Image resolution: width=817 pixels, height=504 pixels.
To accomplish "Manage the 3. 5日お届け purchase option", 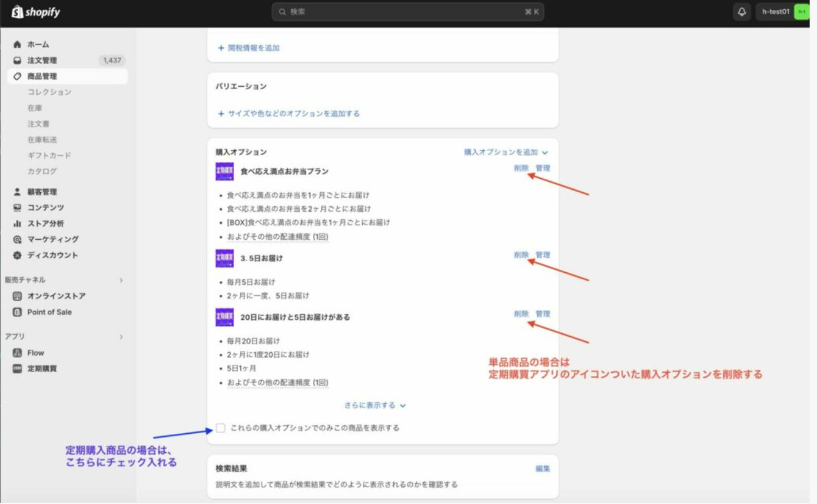I will (543, 255).
